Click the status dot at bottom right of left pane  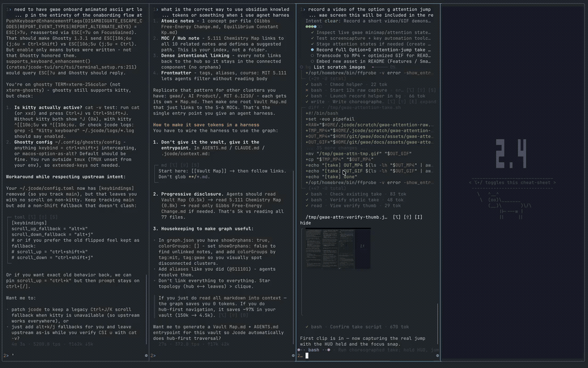[146, 356]
